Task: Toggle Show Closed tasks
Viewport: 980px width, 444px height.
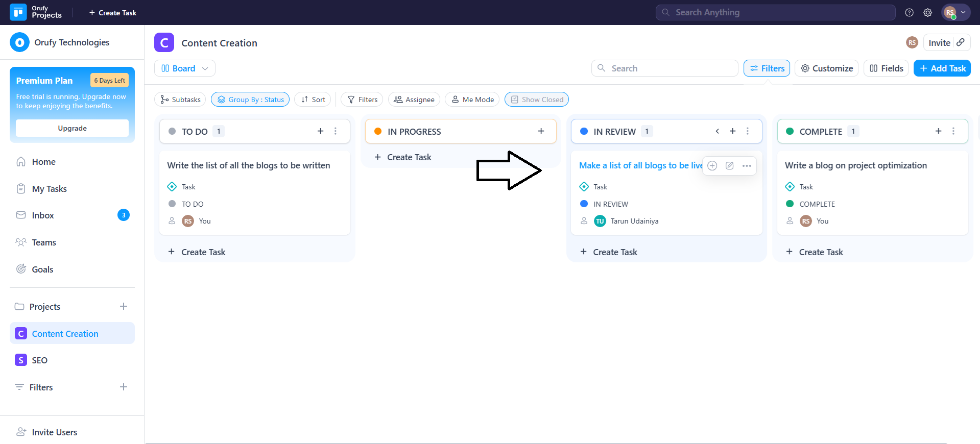Action: [x=536, y=100]
